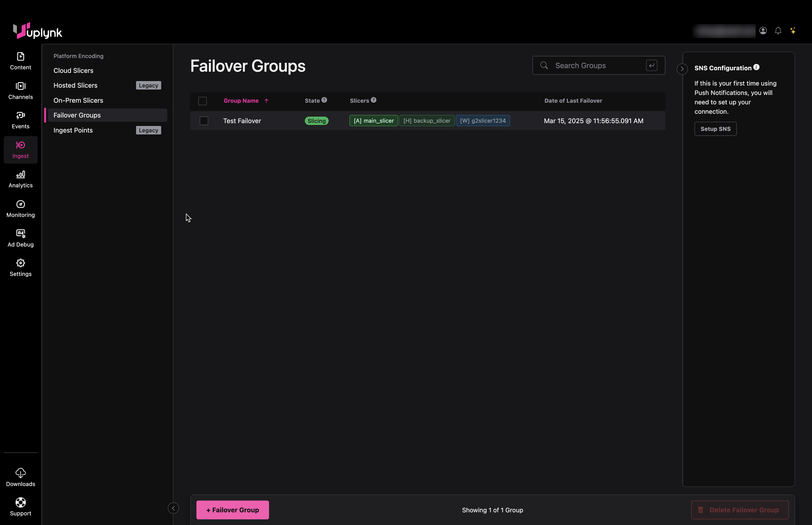Open the Content section icon

20,61
